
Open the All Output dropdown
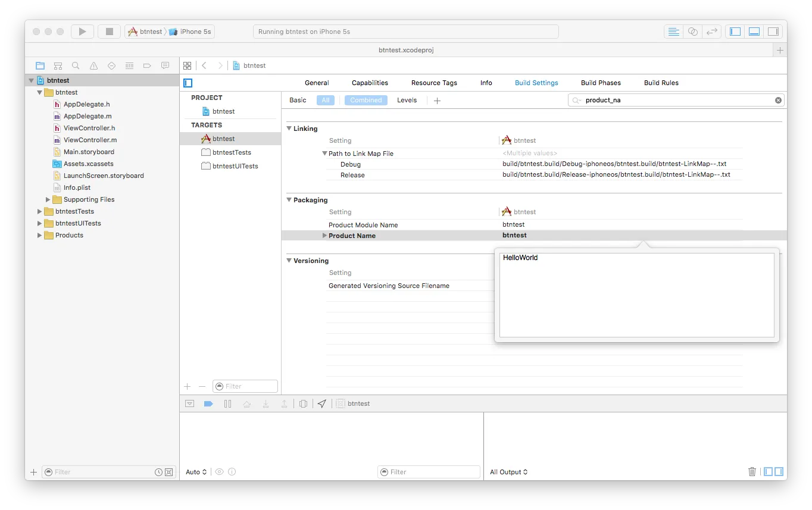(509, 472)
